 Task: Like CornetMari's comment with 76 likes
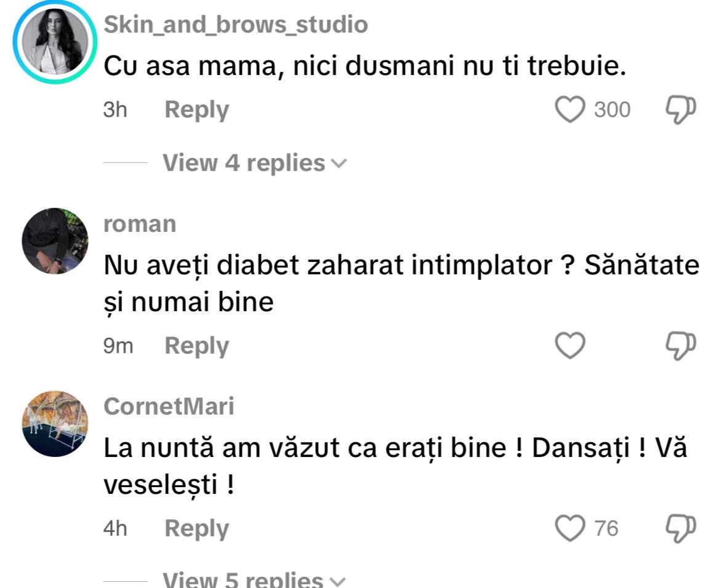coord(570,528)
